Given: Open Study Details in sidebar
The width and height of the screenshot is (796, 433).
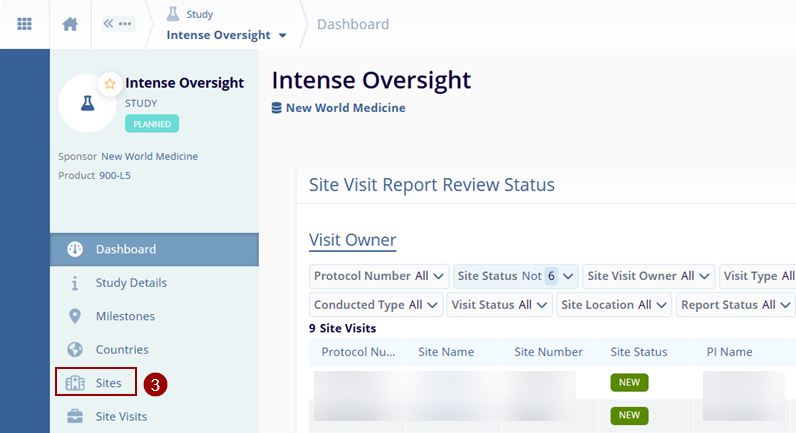Looking at the screenshot, I should click(x=130, y=283).
